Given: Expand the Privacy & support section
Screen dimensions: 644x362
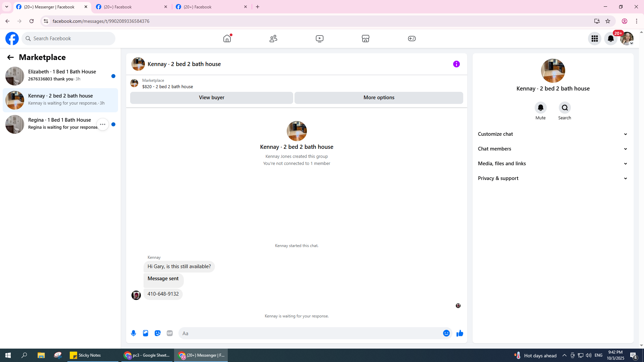Looking at the screenshot, I should pos(553,178).
